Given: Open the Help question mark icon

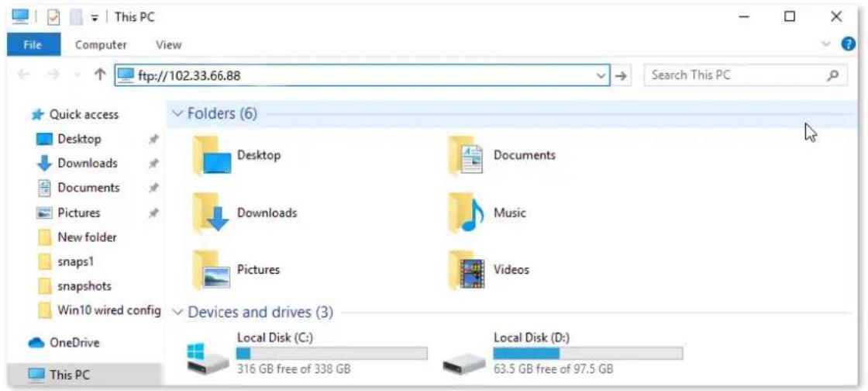Looking at the screenshot, I should [x=848, y=44].
